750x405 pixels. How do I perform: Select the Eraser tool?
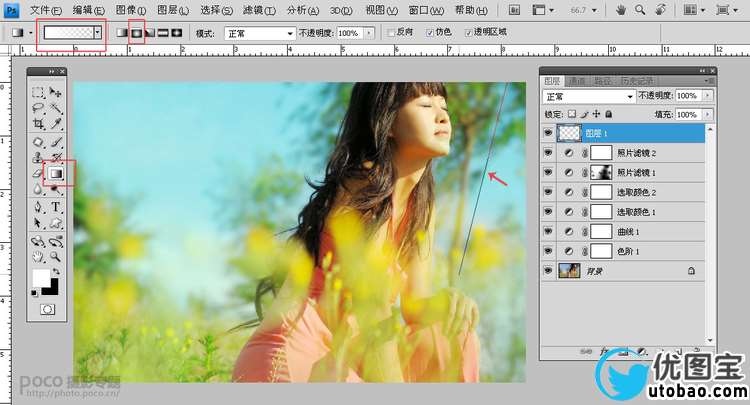point(38,174)
